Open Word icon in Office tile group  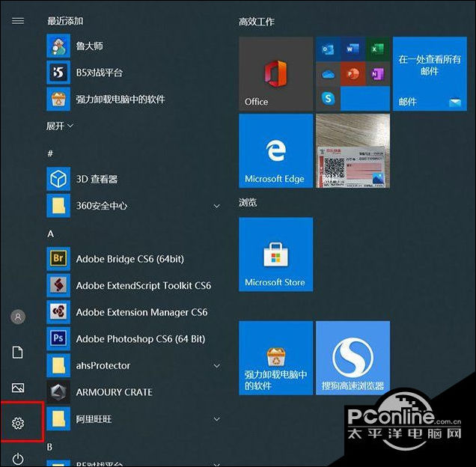[353, 49]
